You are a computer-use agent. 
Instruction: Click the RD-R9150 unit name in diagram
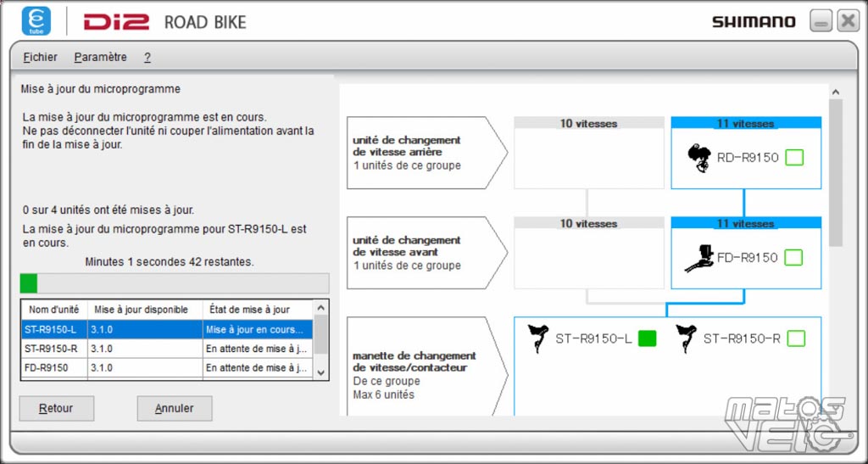click(x=748, y=158)
